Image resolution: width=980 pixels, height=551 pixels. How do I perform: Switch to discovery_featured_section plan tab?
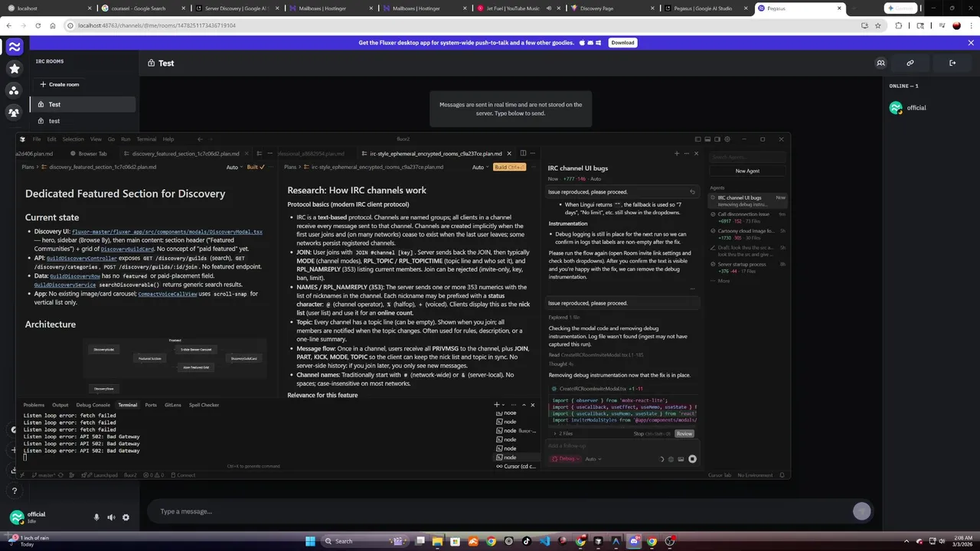pyautogui.click(x=181, y=153)
